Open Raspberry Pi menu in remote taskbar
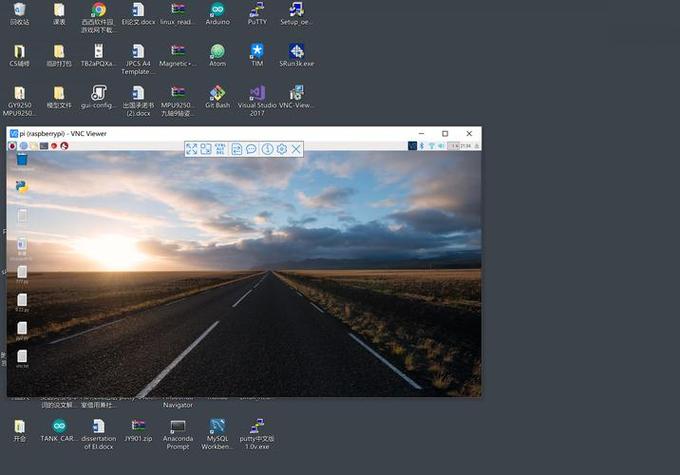 tap(12, 146)
